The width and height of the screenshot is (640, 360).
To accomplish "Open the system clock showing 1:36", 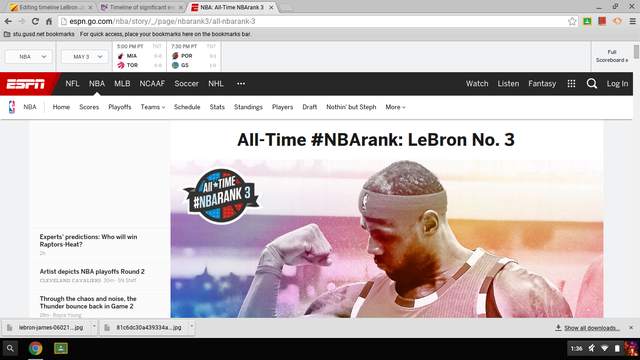I will pos(576,349).
